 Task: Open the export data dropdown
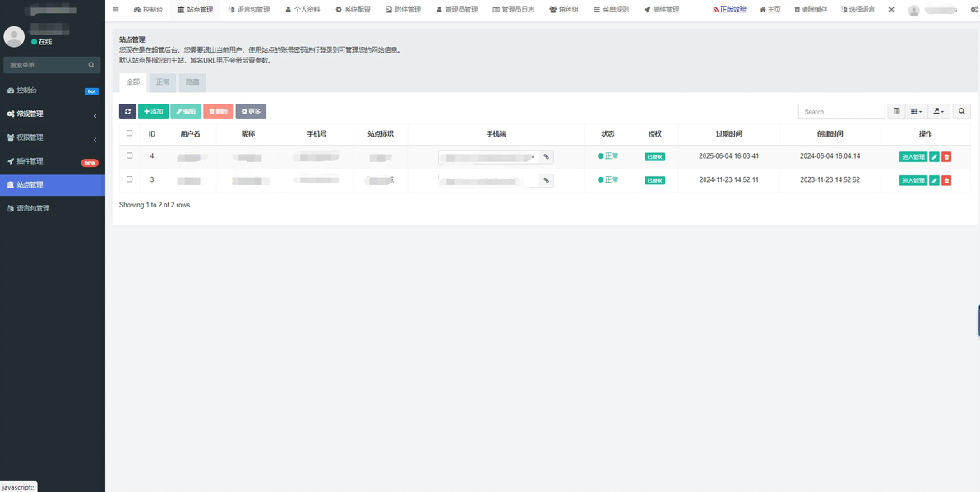(938, 111)
